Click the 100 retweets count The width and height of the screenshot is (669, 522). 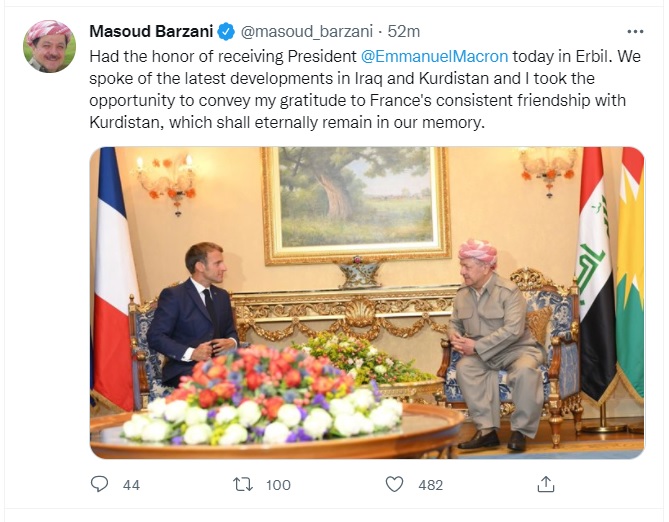277,484
